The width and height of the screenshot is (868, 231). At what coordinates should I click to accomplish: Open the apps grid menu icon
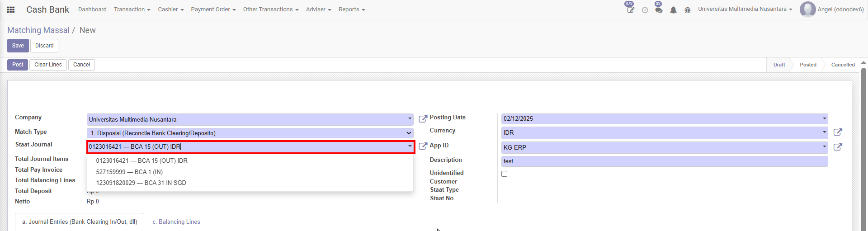point(11,9)
